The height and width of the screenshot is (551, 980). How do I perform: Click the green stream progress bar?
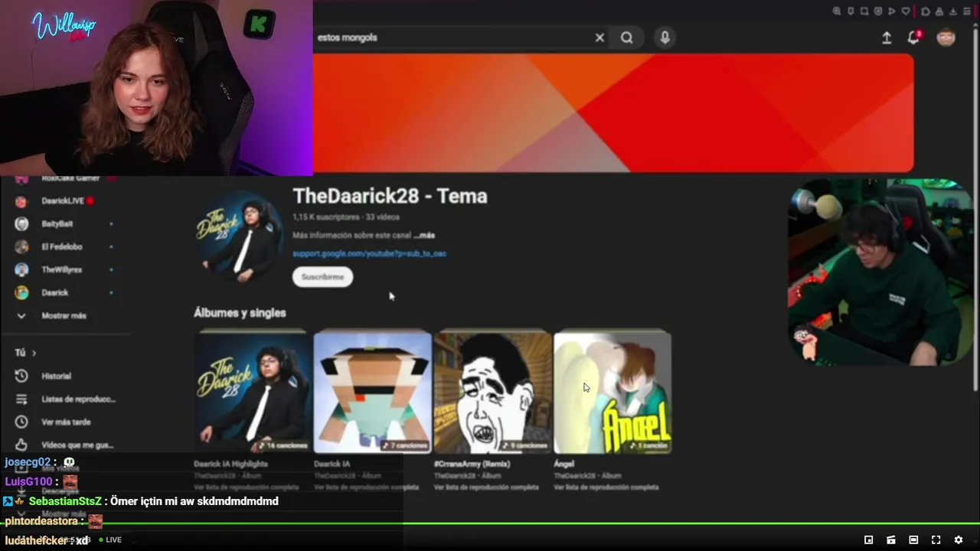point(490,524)
